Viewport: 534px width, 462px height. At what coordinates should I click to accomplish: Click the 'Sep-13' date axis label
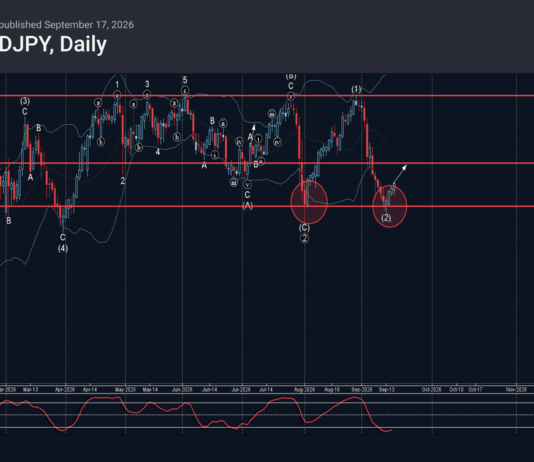[x=387, y=389]
